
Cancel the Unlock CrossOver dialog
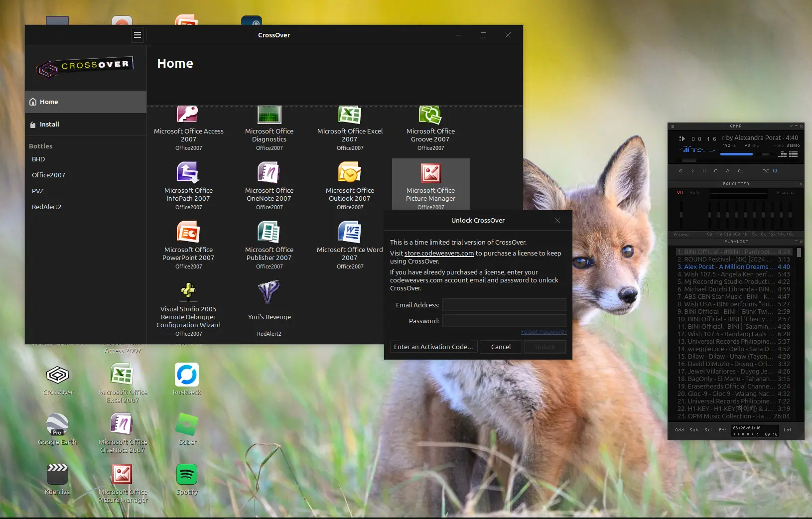click(501, 347)
